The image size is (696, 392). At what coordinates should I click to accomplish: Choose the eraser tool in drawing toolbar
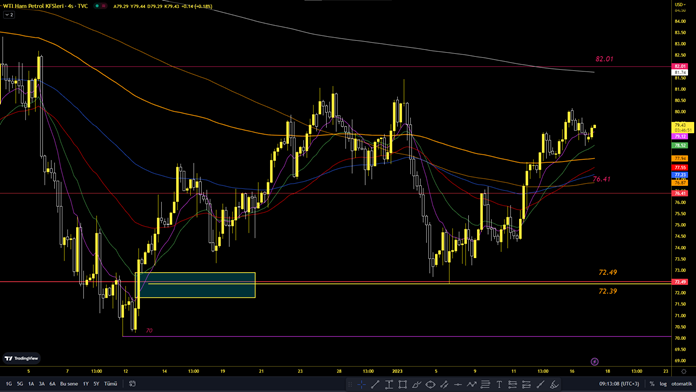tap(554, 384)
